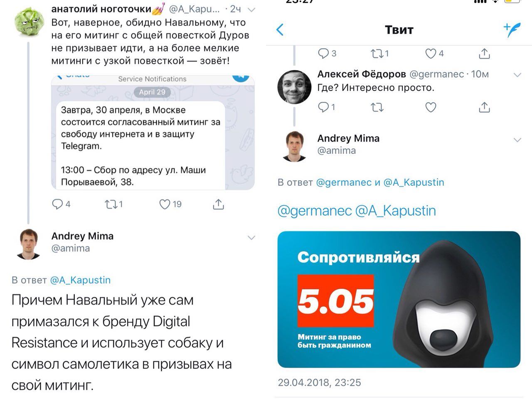Share Алексей Фёдоров's tweet
Image resolution: width=532 pixels, height=399 pixels.
coord(484,107)
